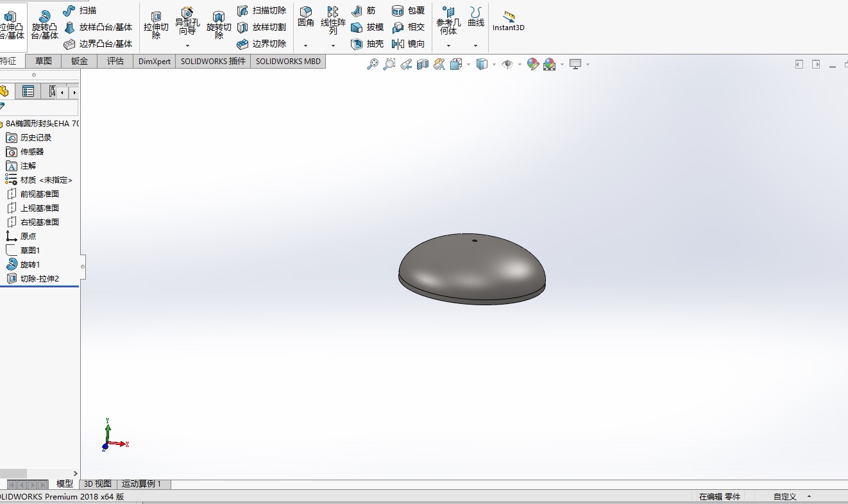
Task: Select the Wrap (包覆) tool
Action: [x=408, y=10]
